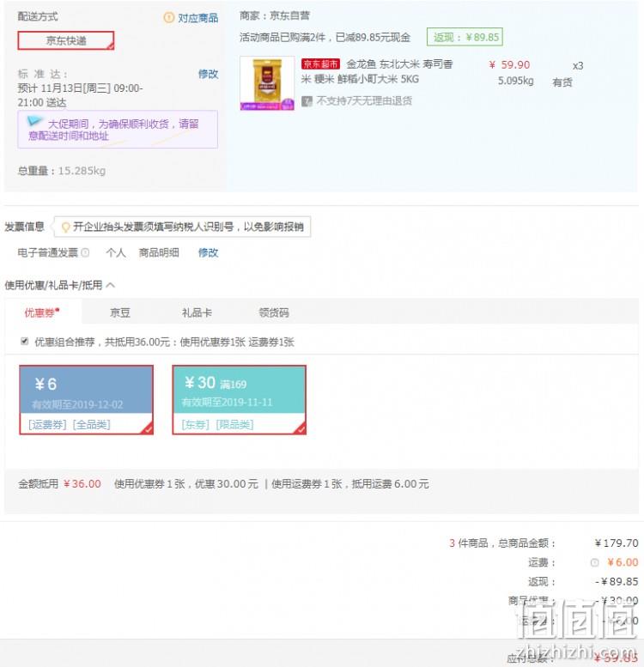
Task: Click the 不支持7天无理由退货 icon
Action: [307, 101]
